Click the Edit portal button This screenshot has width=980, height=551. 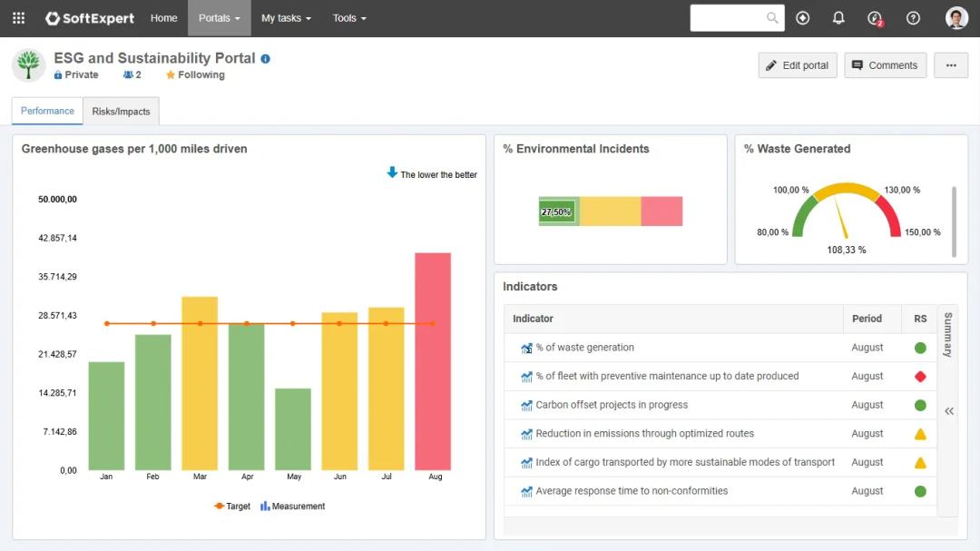tap(798, 65)
